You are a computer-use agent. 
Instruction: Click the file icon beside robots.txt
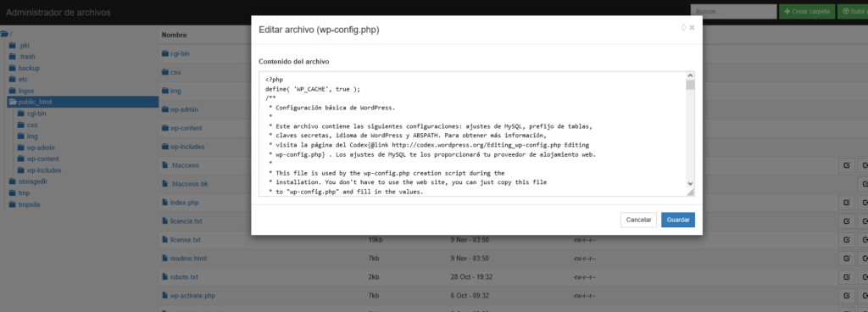[165, 277]
